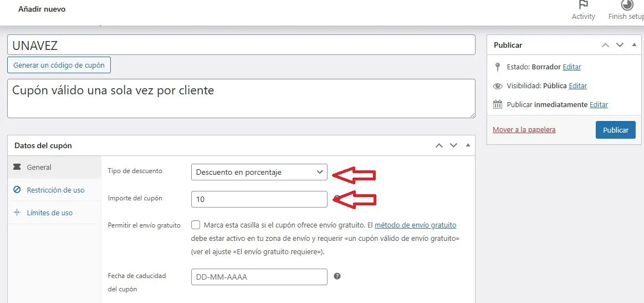
Task: Open the Finish setup progress icon
Action: (627, 6)
